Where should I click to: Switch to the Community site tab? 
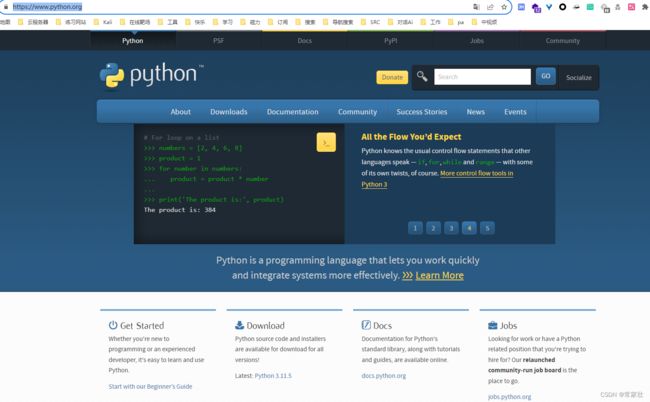[x=563, y=41]
